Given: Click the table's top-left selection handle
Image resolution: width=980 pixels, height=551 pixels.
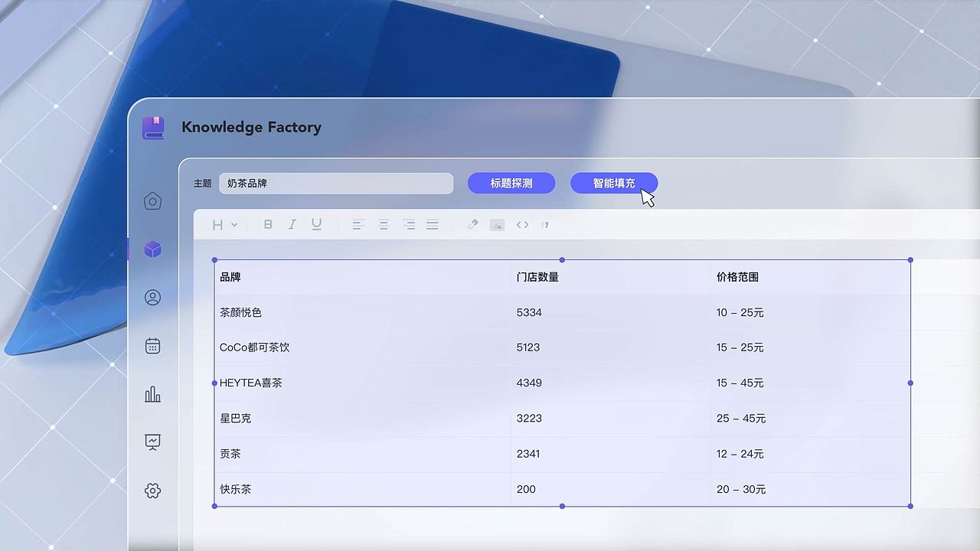Looking at the screenshot, I should [x=214, y=260].
